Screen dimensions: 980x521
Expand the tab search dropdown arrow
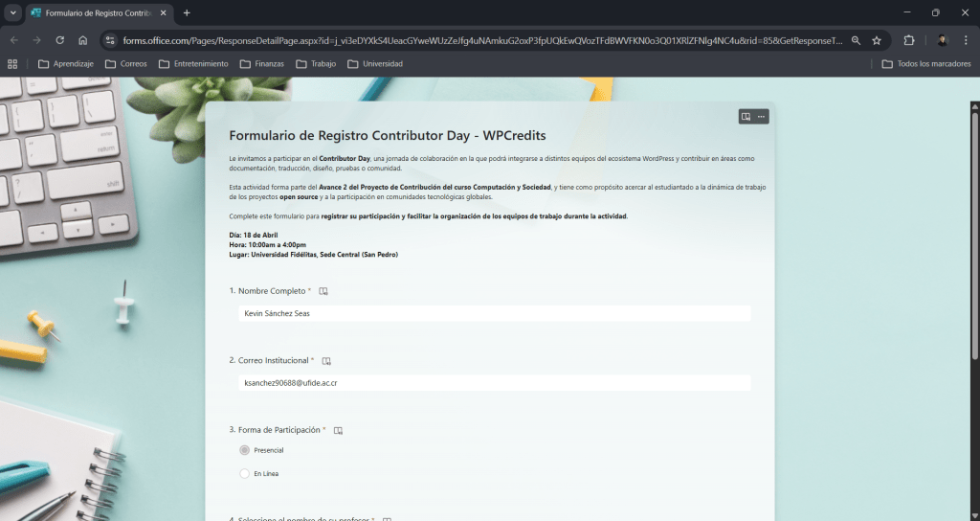tap(12, 12)
